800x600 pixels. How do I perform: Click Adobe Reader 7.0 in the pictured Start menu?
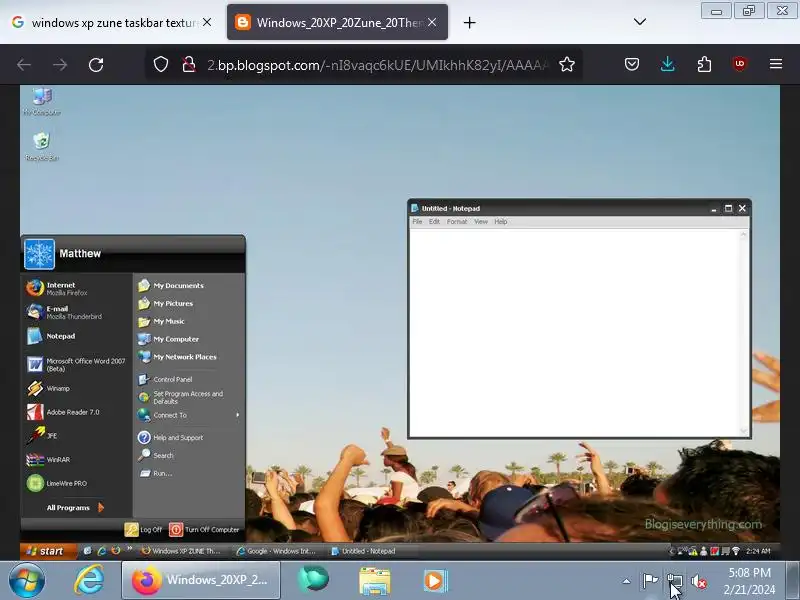72,412
